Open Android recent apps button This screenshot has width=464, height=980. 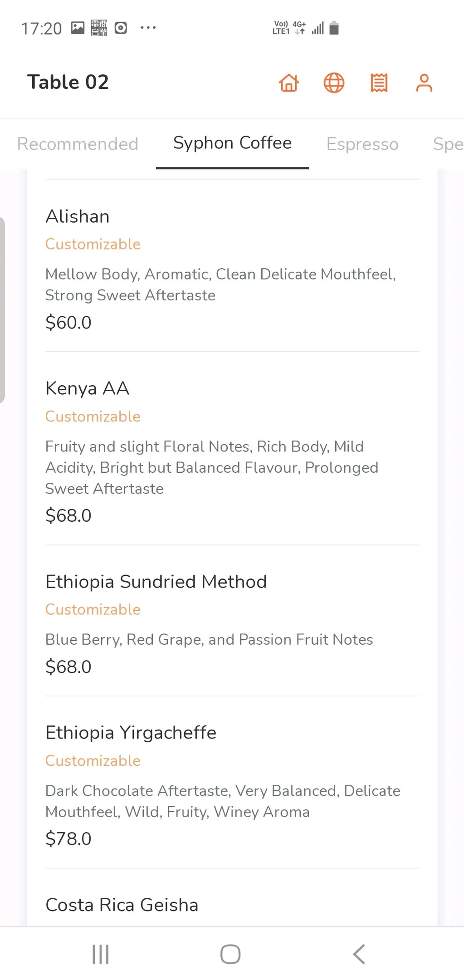[100, 954]
